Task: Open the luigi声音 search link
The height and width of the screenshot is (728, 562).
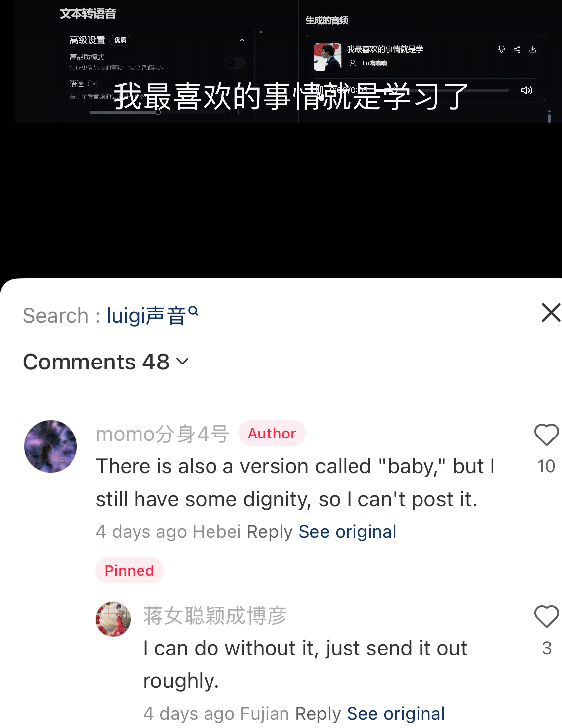Action: click(152, 315)
